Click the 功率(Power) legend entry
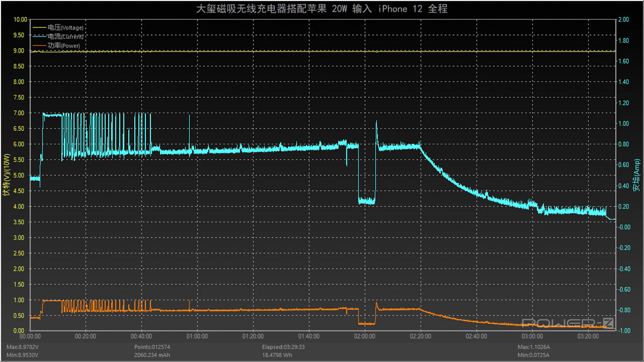This screenshot has width=644, height=362. click(x=64, y=46)
